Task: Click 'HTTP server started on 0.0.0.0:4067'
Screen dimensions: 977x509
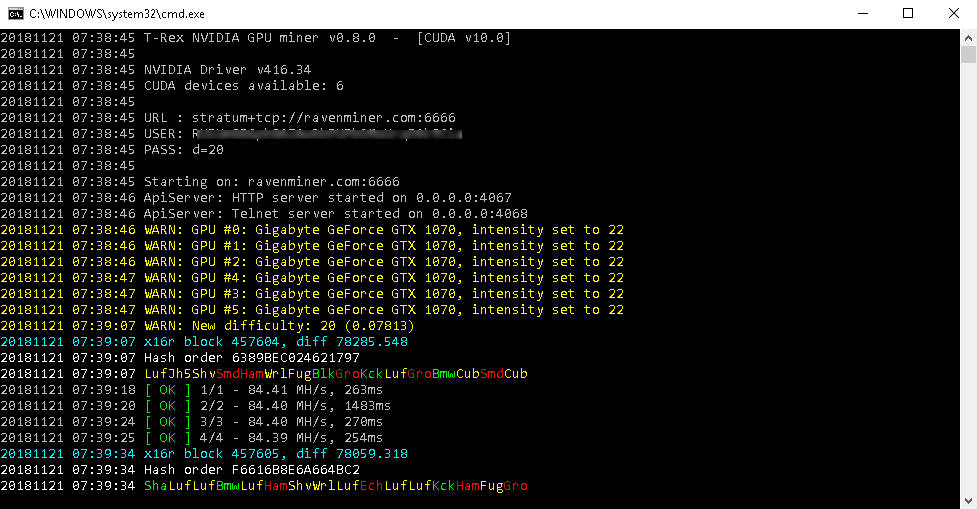Action: (x=371, y=197)
